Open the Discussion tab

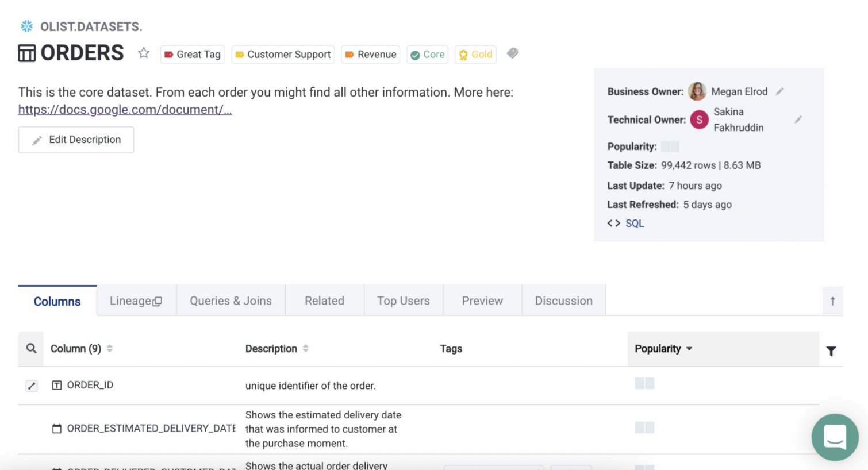pyautogui.click(x=564, y=301)
